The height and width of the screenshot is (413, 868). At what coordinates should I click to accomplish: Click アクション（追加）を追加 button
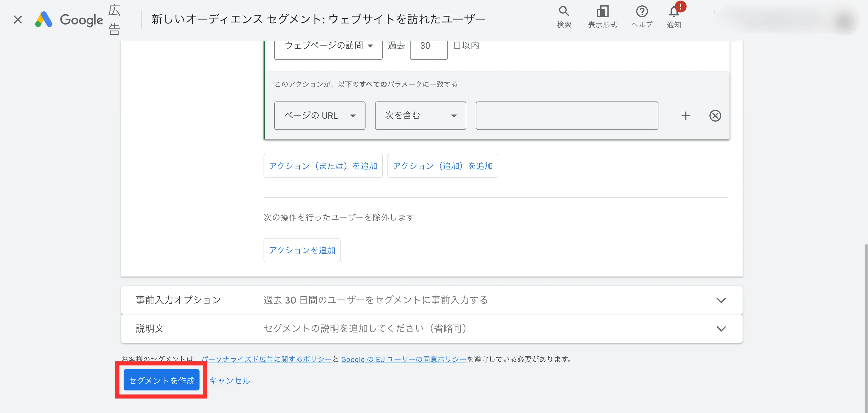442,166
